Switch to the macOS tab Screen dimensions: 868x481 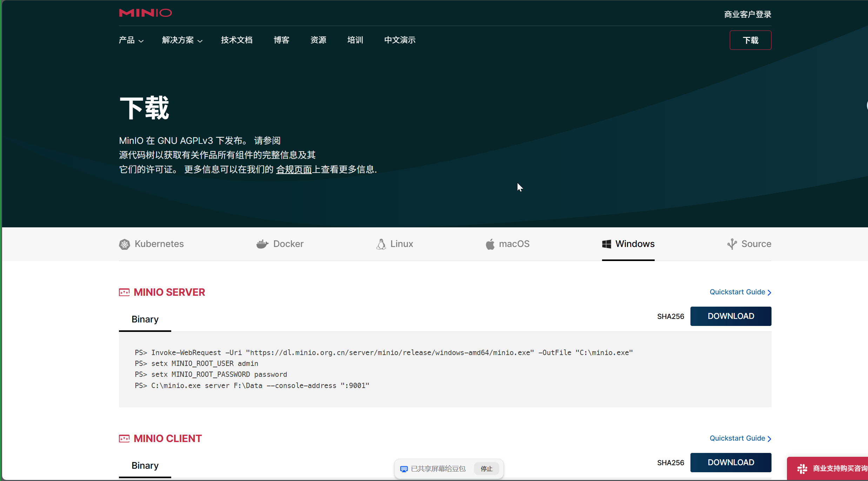tap(508, 244)
